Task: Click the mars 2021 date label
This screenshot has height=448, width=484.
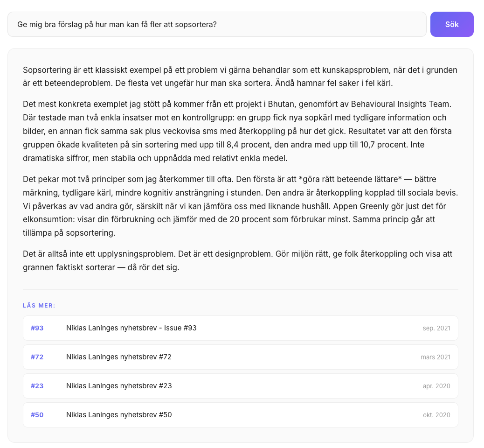Action: (436, 357)
